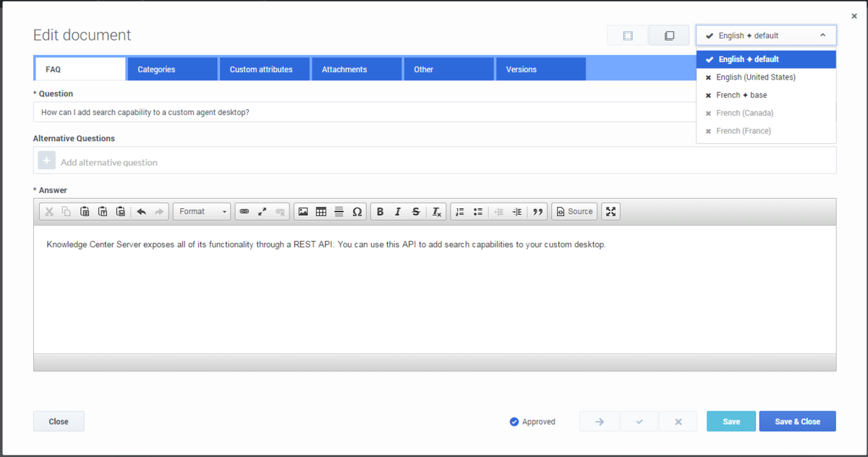The image size is (868, 457).
Task: Insert a numbered list
Action: [460, 212]
